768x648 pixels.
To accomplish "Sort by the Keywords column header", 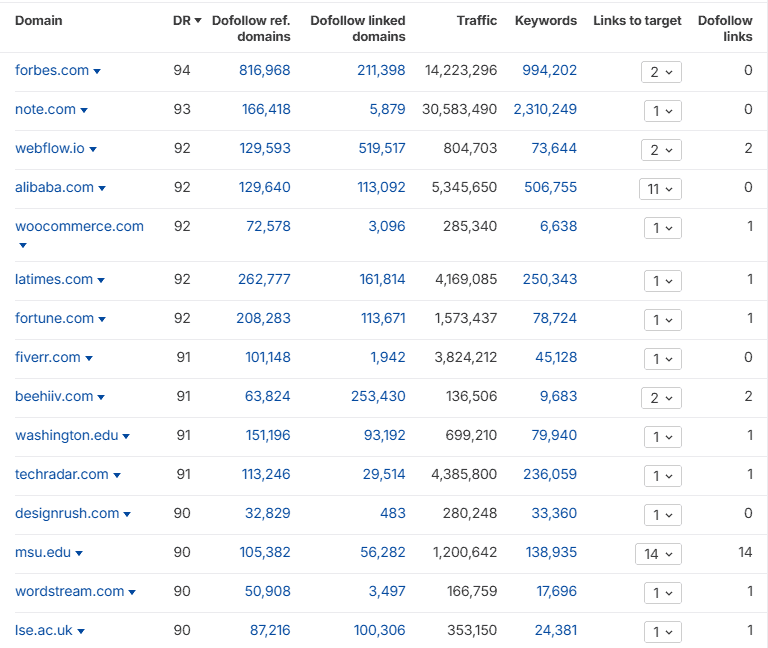I will [546, 21].
